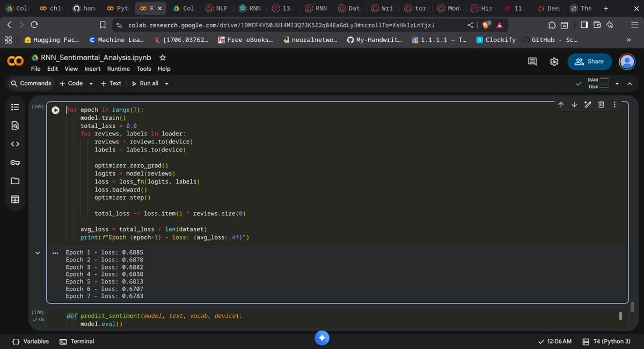
Task: Open the Find and replace panel
Action: pos(15,126)
